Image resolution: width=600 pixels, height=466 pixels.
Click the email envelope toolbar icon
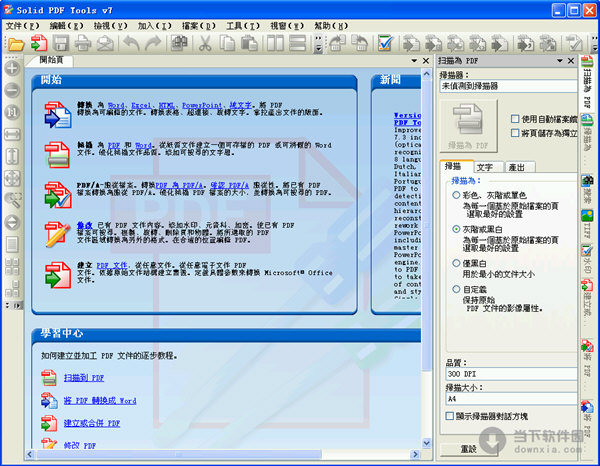pyautogui.click(x=105, y=43)
